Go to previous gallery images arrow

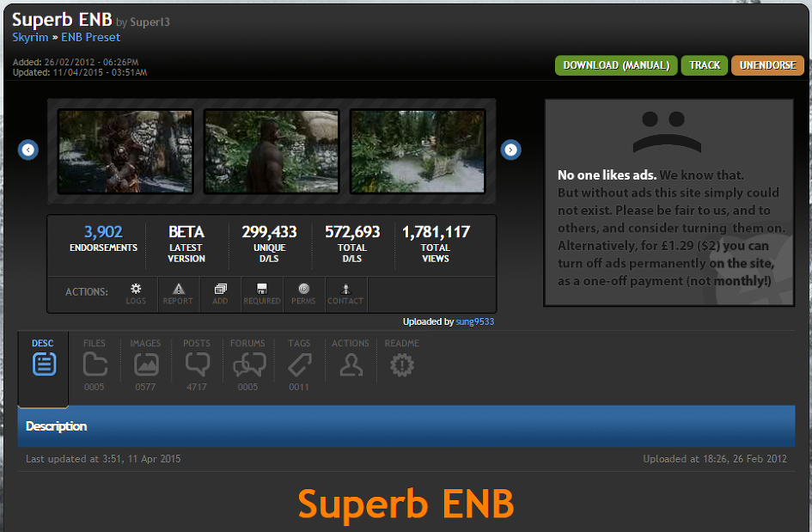point(28,150)
